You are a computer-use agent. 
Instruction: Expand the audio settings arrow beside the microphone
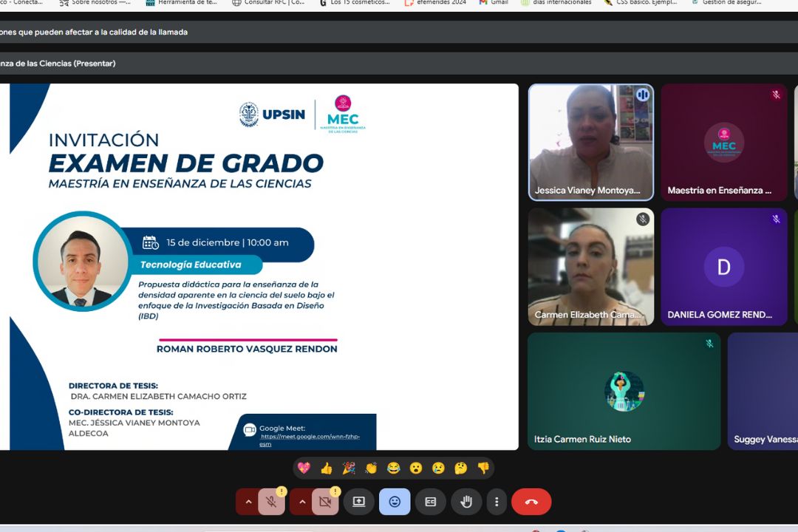click(x=248, y=502)
